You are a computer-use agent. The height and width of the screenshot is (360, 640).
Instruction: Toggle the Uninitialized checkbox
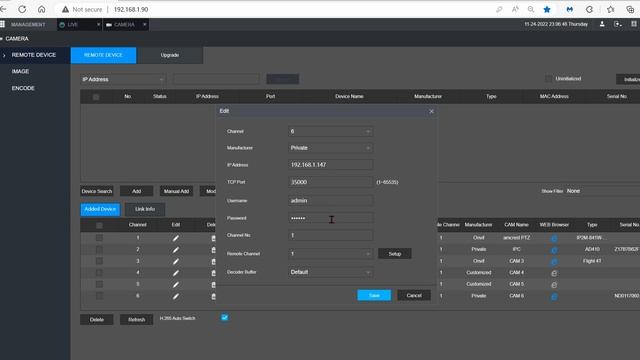tap(548, 78)
